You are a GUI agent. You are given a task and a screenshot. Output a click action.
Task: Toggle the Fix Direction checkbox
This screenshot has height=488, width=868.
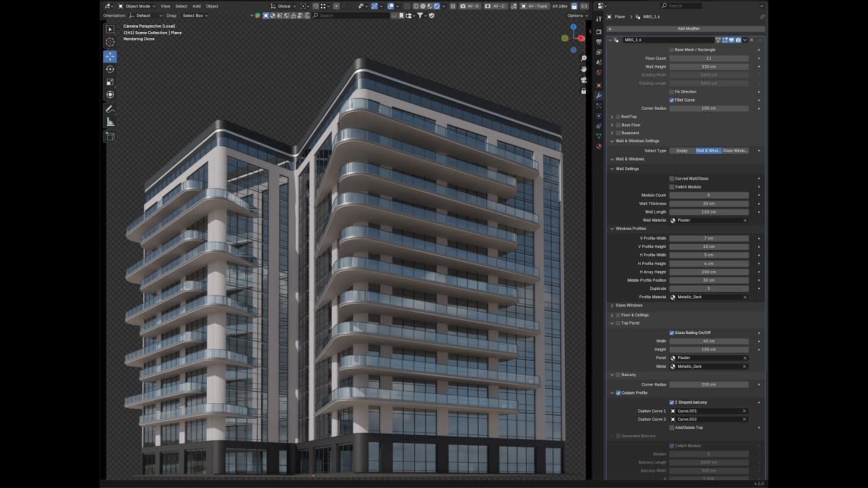pyautogui.click(x=672, y=91)
